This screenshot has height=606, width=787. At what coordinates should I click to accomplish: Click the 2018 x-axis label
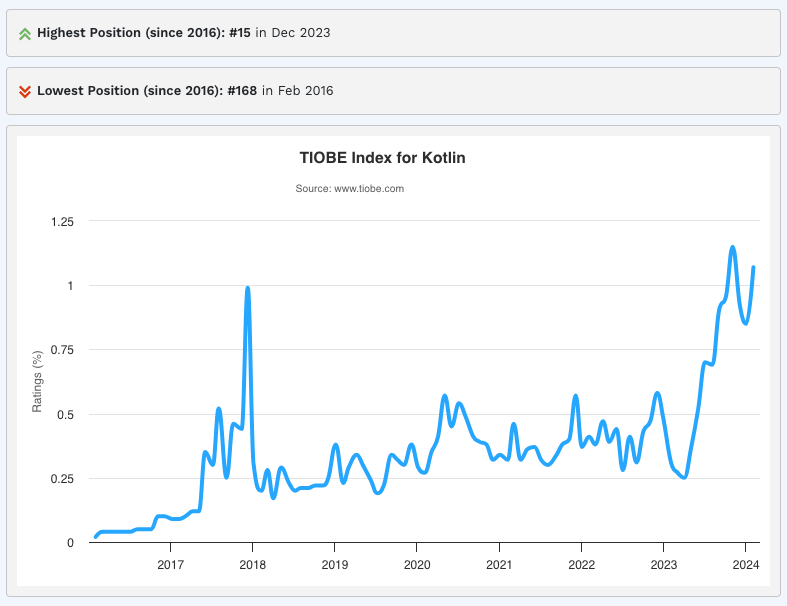pos(252,565)
